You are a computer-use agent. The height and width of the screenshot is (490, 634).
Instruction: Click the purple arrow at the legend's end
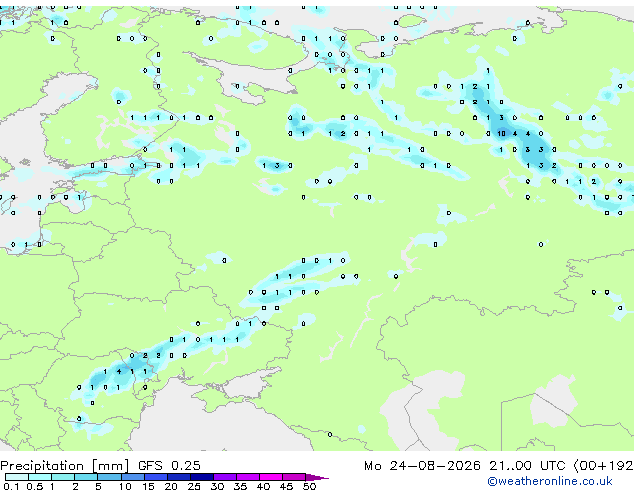[x=317, y=477]
